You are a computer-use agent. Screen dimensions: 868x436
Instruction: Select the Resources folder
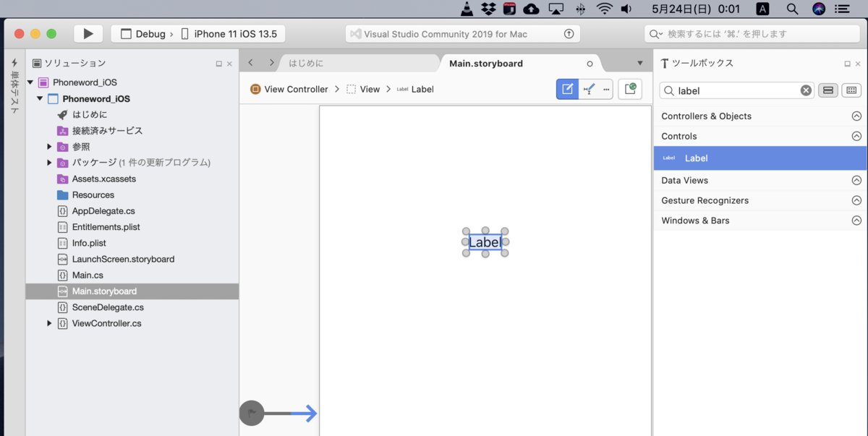tap(93, 195)
